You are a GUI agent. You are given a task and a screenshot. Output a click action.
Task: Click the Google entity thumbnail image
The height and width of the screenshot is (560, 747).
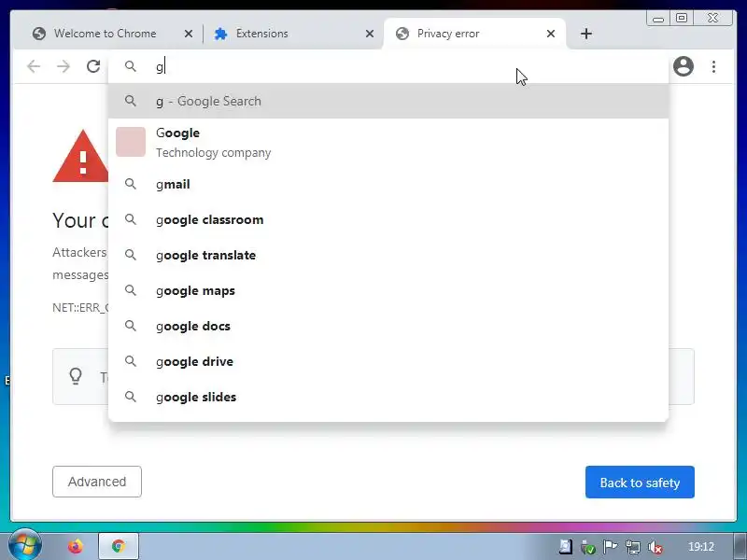pos(131,142)
